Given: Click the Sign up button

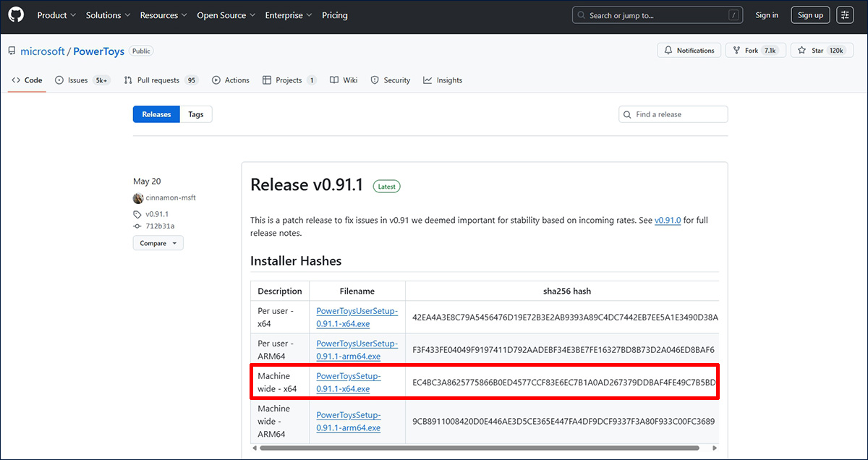Looking at the screenshot, I should pyautogui.click(x=809, y=15).
